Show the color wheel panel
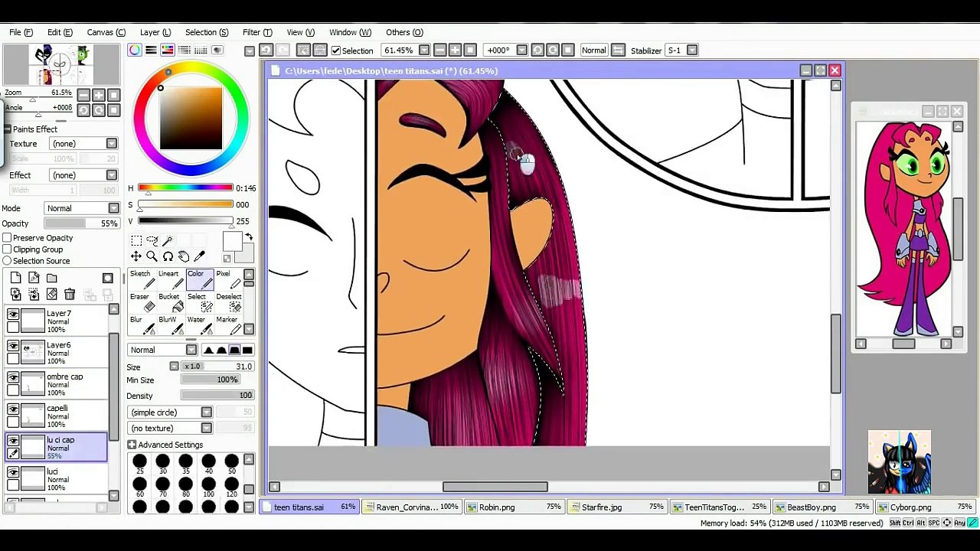 (135, 51)
